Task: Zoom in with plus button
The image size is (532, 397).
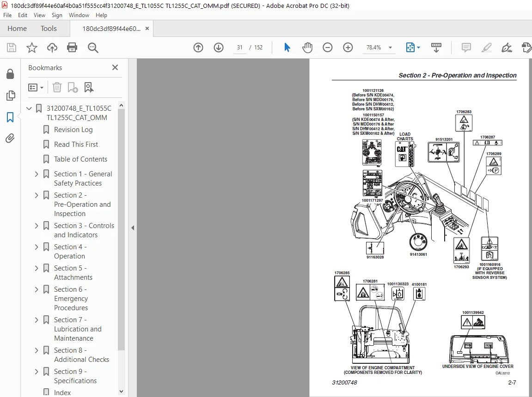Action: pyautogui.click(x=348, y=48)
